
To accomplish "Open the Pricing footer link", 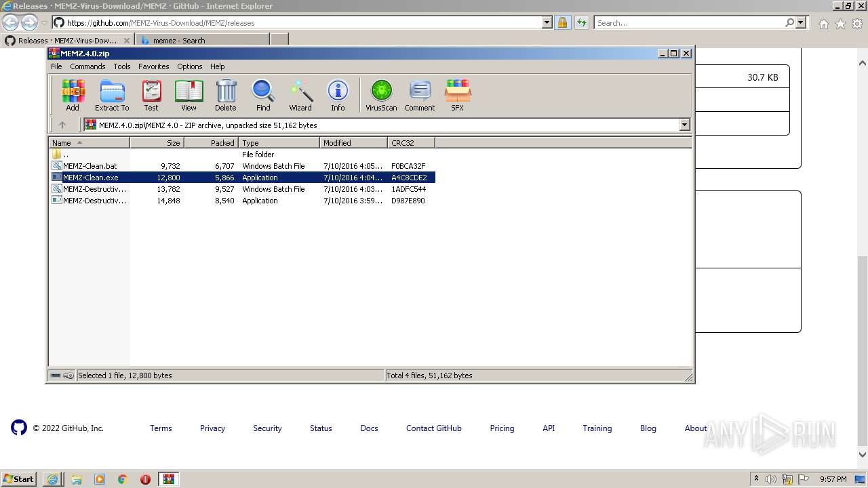I will tap(502, 428).
